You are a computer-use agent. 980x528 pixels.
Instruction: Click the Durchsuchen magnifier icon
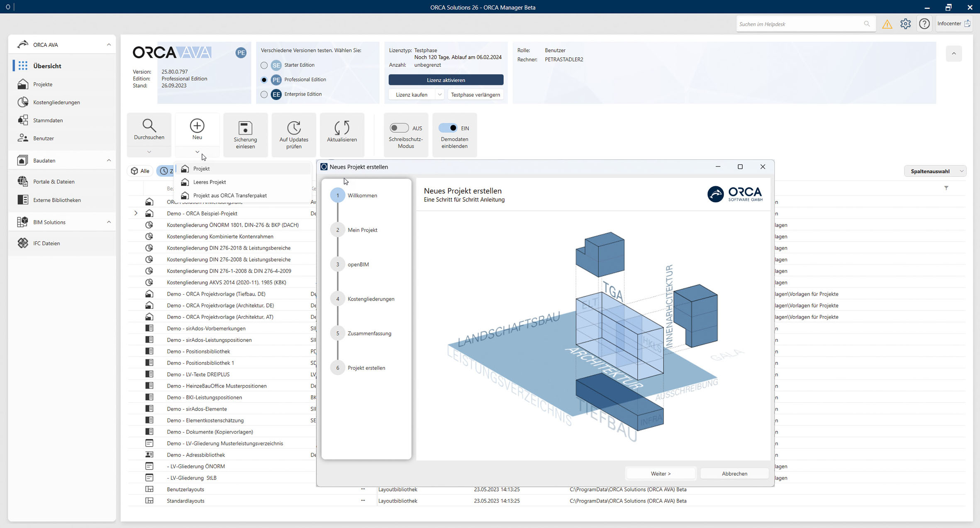[x=149, y=126]
